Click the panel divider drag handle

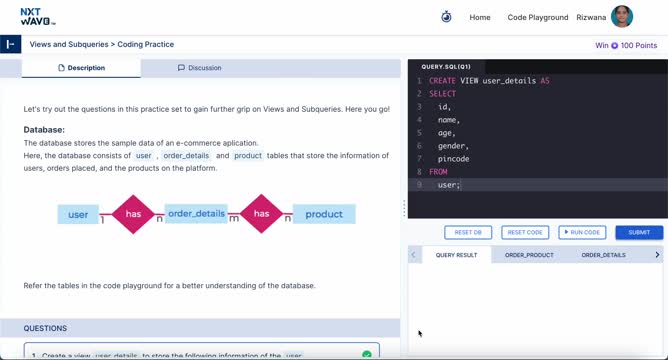404,209
